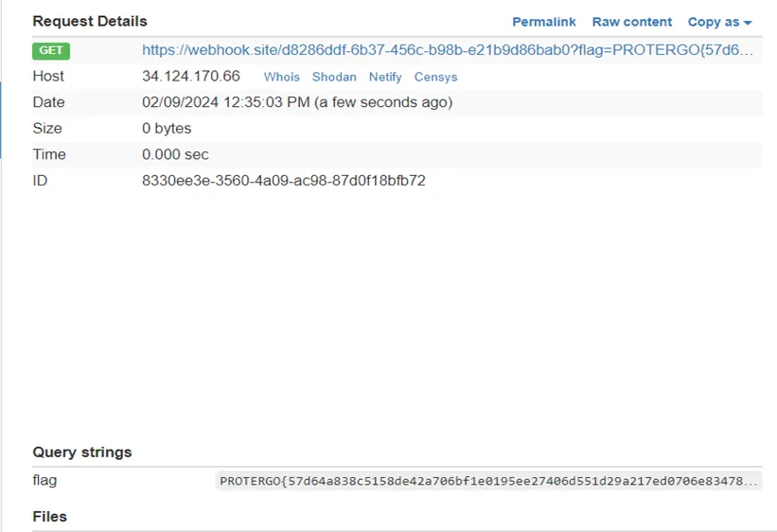The image size is (777, 532).
Task: Click the Query strings section heading
Action: (82, 452)
